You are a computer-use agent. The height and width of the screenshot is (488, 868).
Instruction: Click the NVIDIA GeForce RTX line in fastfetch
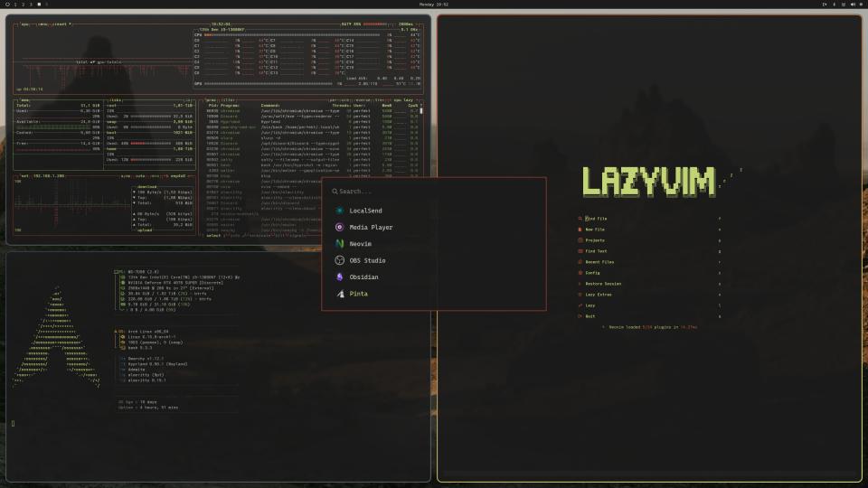tap(175, 283)
